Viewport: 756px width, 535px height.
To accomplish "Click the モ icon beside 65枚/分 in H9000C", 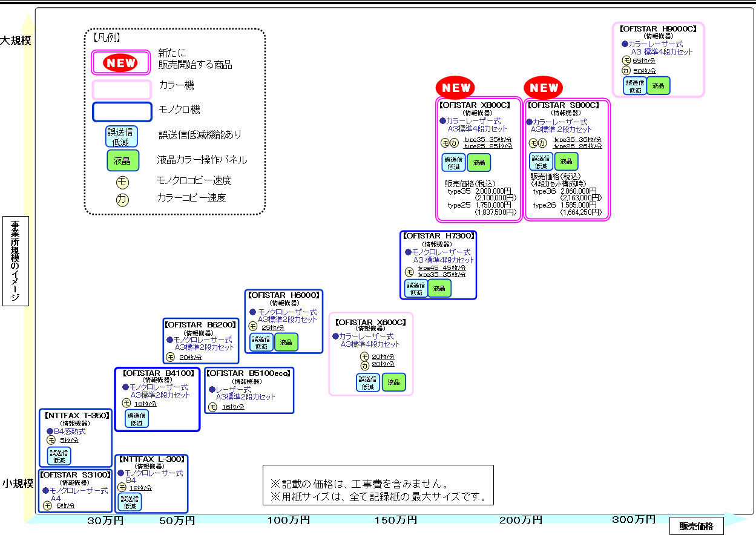I will click(x=627, y=60).
